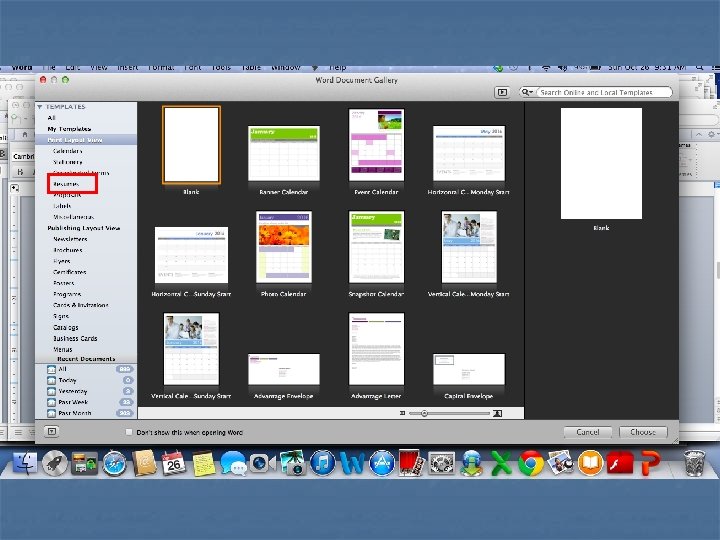Open the Insert menu in menu bar

coord(128,68)
